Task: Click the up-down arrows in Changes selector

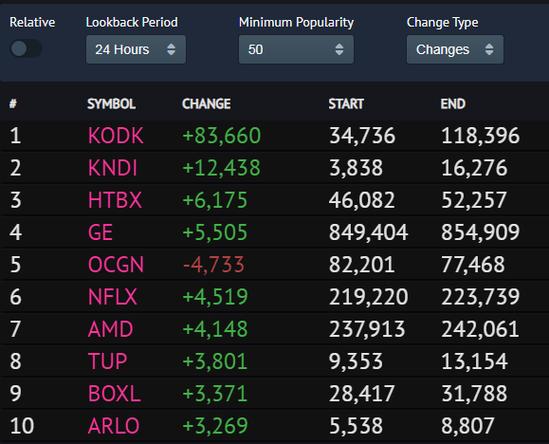Action: coord(489,49)
